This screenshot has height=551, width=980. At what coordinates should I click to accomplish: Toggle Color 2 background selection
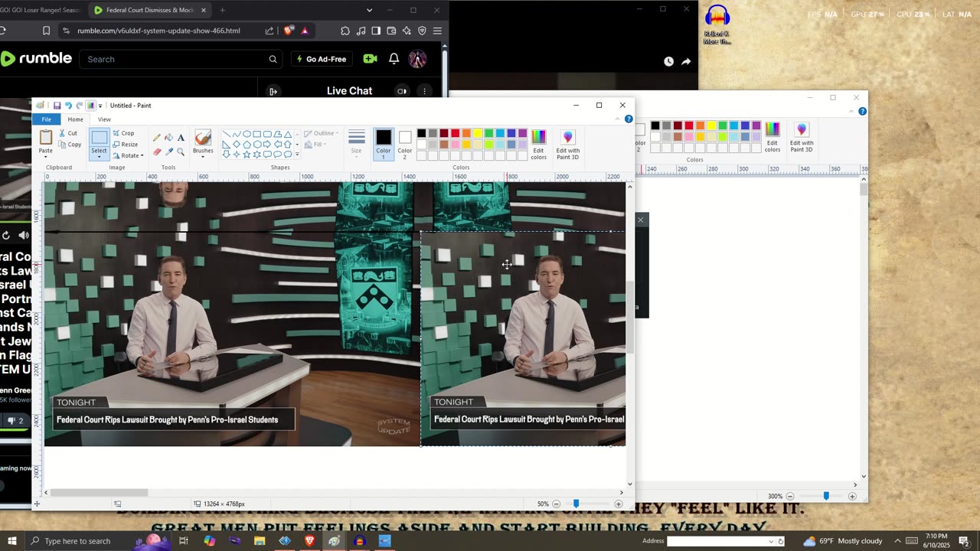point(405,143)
